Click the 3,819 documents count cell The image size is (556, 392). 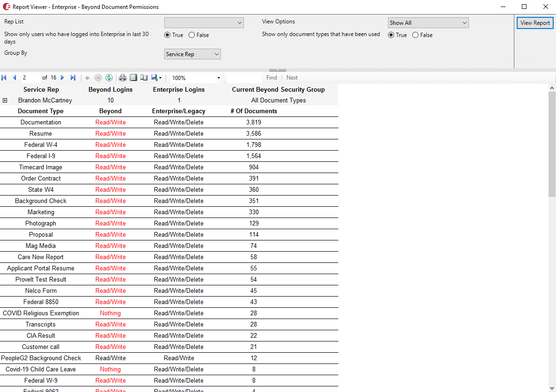point(254,122)
